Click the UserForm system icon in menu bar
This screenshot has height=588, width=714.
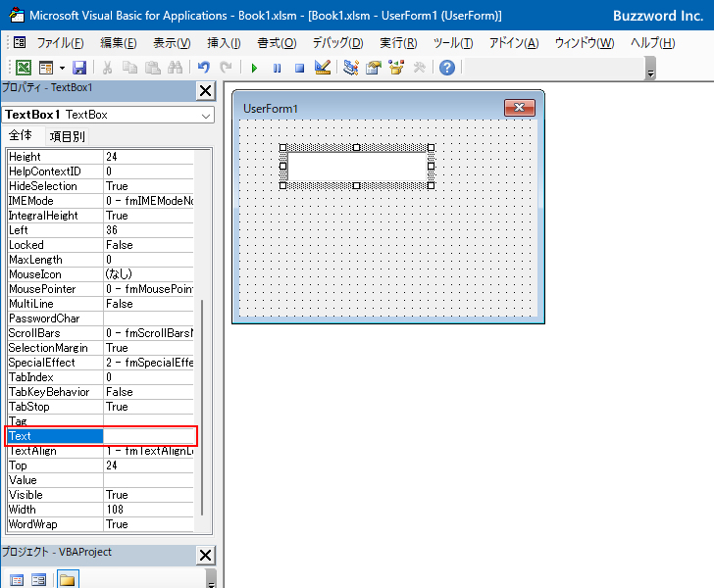(x=20, y=43)
